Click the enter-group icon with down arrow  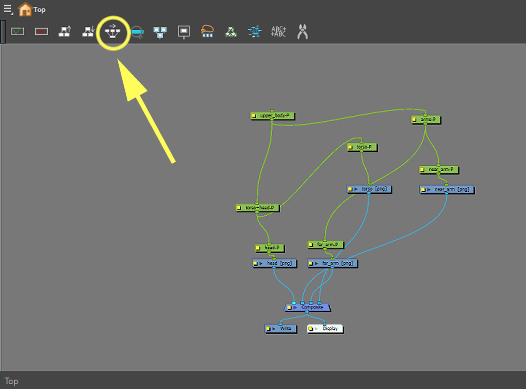(x=89, y=32)
